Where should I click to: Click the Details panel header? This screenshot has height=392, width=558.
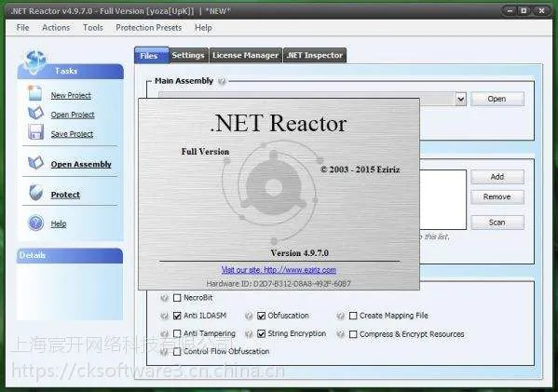tap(70, 255)
